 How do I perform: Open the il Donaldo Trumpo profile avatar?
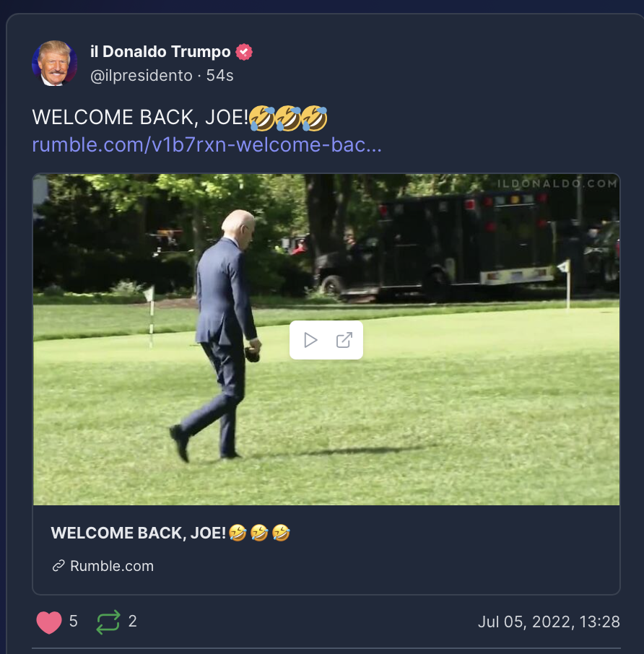(54, 64)
